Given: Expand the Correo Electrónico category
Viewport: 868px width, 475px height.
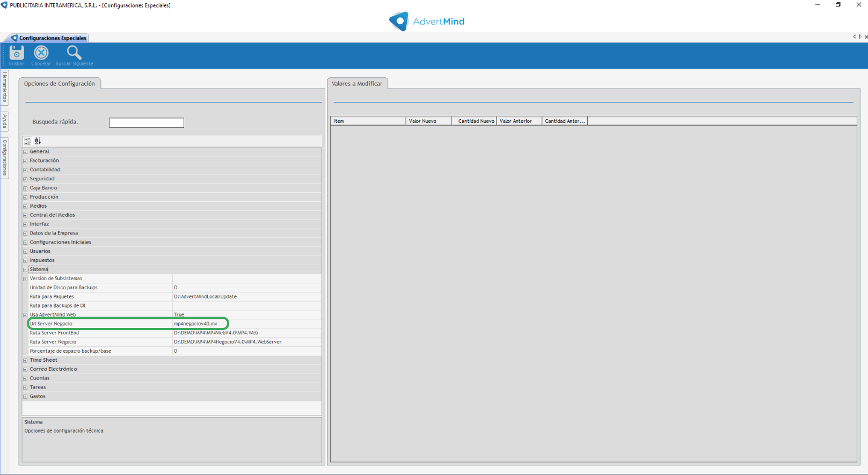Looking at the screenshot, I should 25,370.
